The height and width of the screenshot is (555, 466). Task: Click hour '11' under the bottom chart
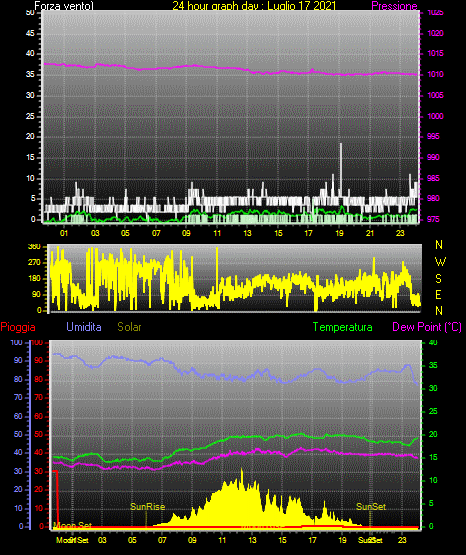click(x=222, y=540)
